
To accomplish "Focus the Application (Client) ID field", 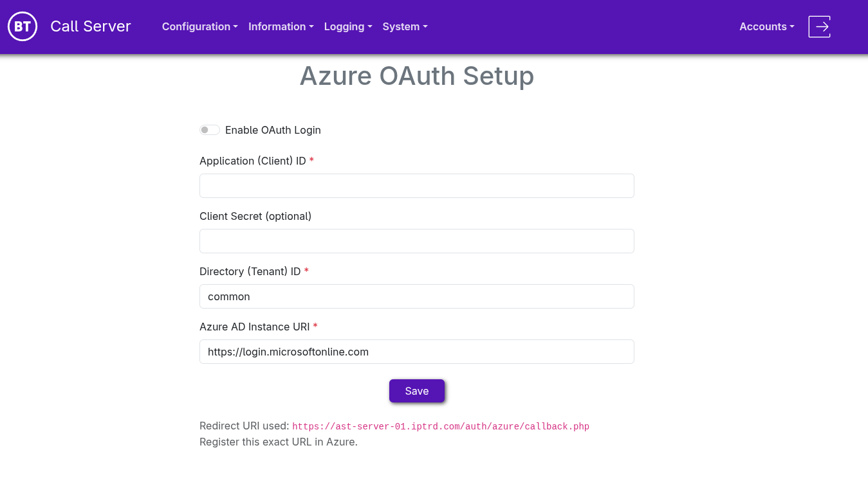I will coord(417,186).
